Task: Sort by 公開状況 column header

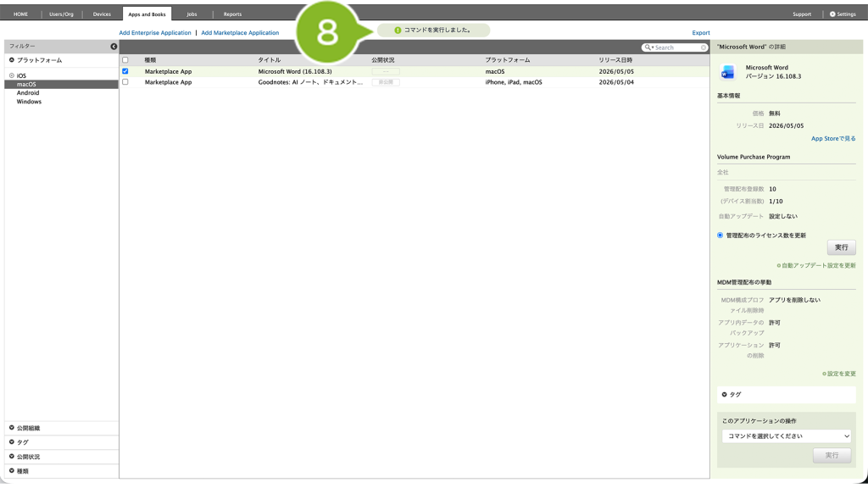Action: tap(383, 60)
